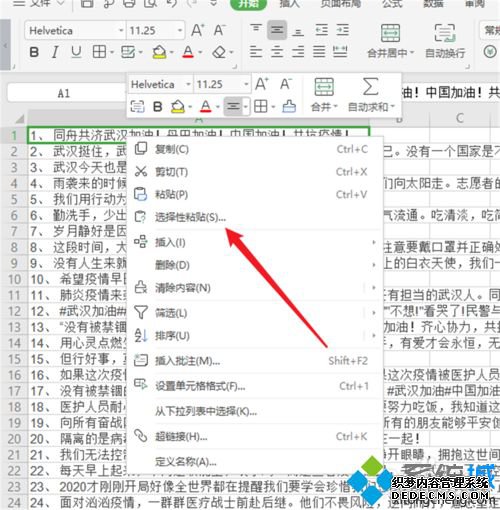Click the 合并居中 merge and center icon

pos(390,33)
